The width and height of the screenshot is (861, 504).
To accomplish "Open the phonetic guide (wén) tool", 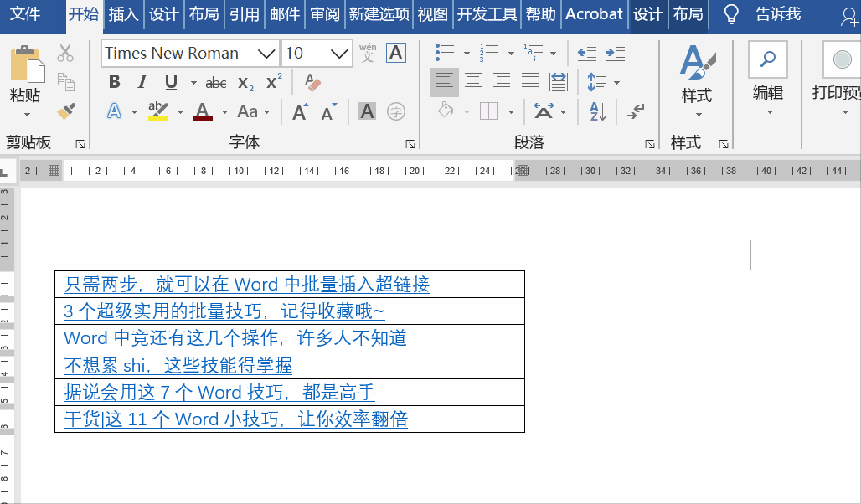I will (x=368, y=53).
